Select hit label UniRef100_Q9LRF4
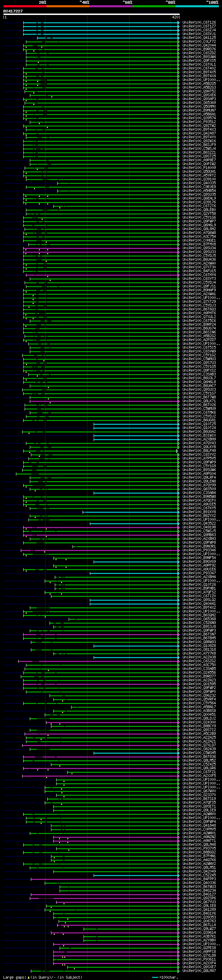This screenshot has width=222, height=980. pos(199,477)
